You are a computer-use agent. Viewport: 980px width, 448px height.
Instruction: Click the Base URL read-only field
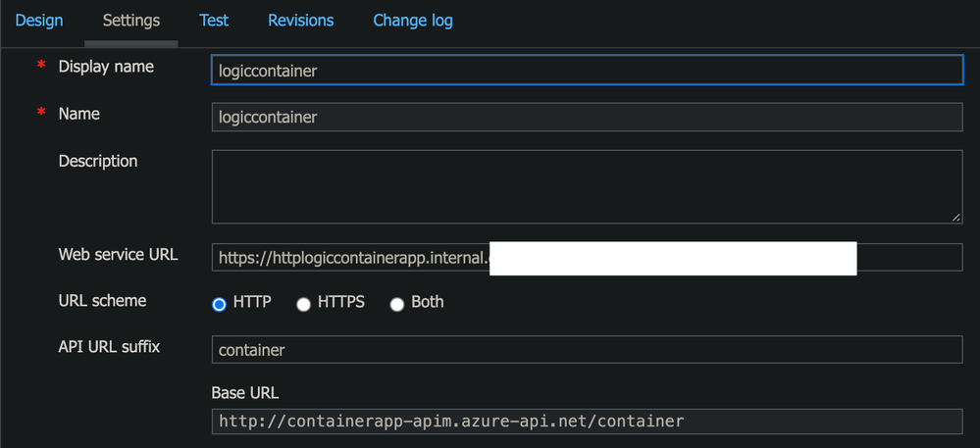[x=587, y=422]
